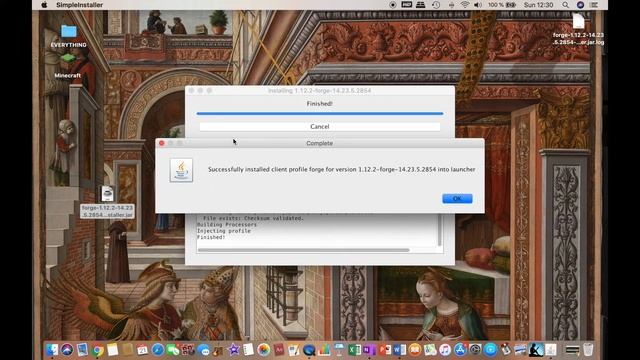The width and height of the screenshot is (640, 360).
Task: Open Siri from the dock
Action: tap(67, 349)
